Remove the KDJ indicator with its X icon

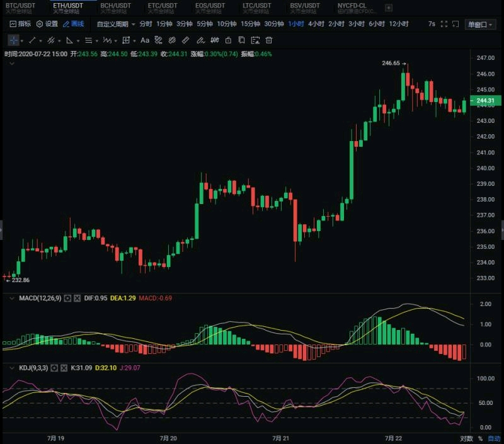coord(65,367)
